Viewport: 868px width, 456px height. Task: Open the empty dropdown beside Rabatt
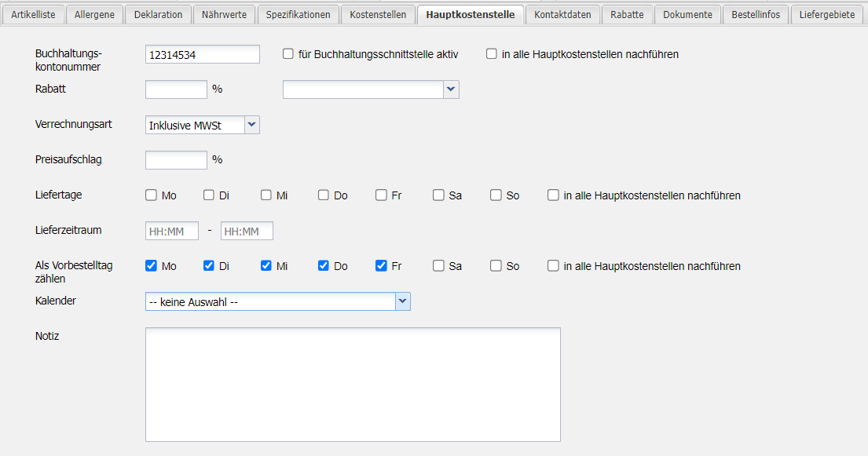click(x=450, y=89)
